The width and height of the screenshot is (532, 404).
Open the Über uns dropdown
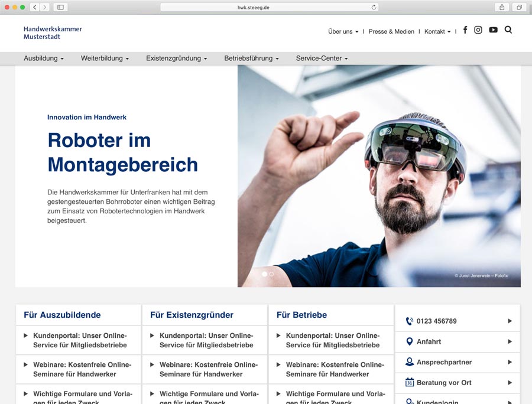click(x=343, y=31)
